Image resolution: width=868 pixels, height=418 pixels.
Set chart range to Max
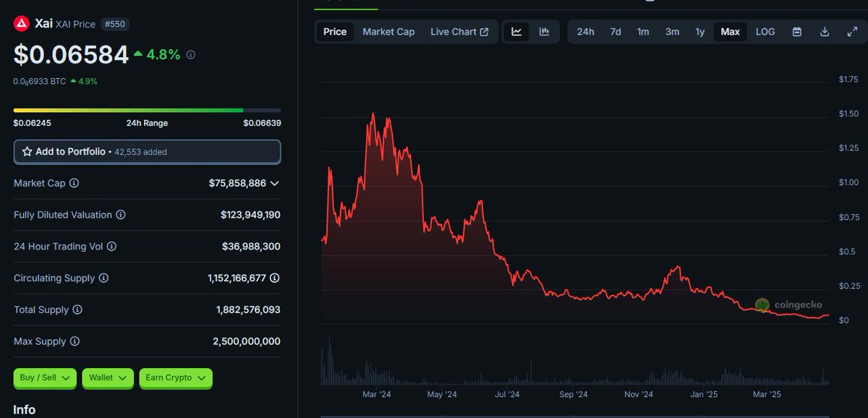(x=731, y=32)
